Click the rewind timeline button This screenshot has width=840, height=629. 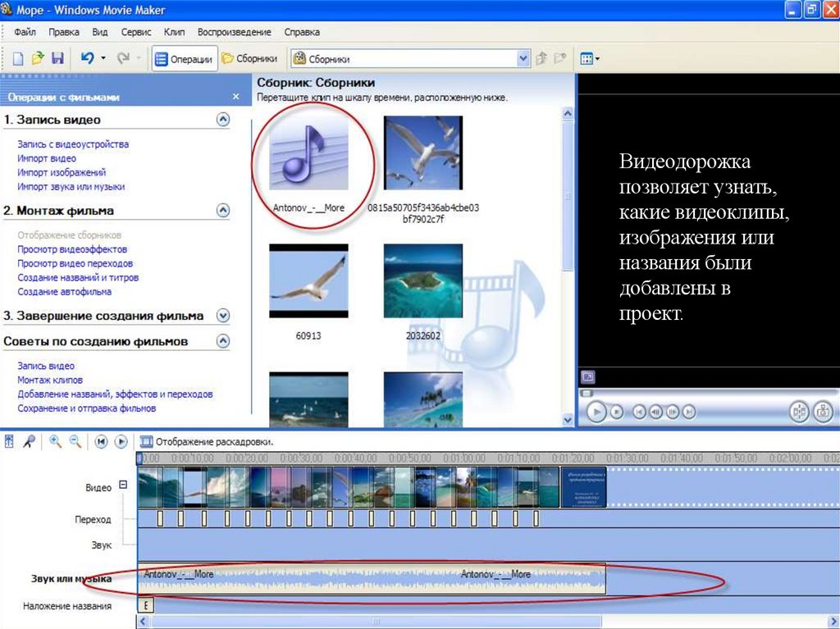(x=101, y=441)
